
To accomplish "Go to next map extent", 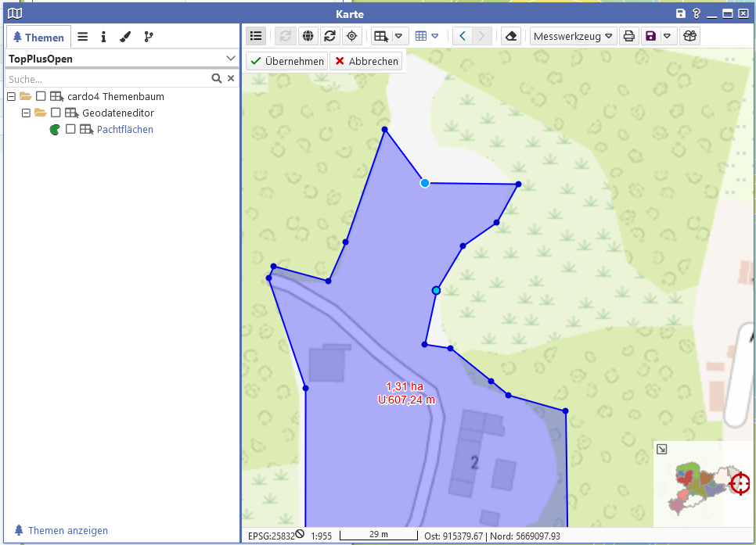I will 481,36.
